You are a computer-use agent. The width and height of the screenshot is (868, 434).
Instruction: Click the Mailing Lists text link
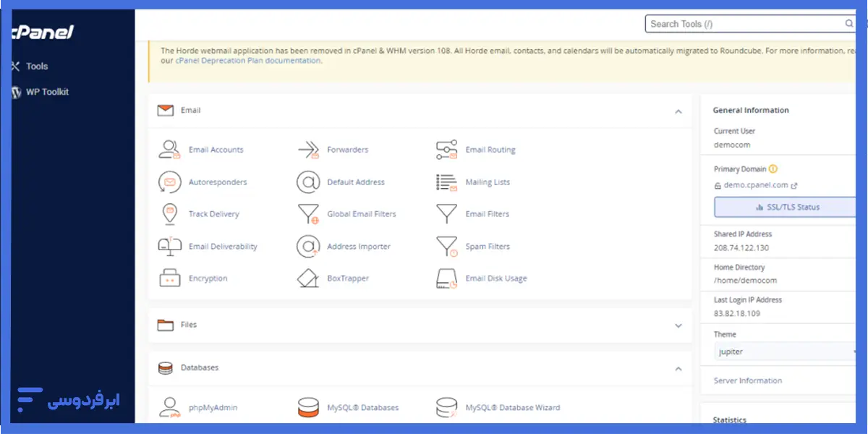488,182
